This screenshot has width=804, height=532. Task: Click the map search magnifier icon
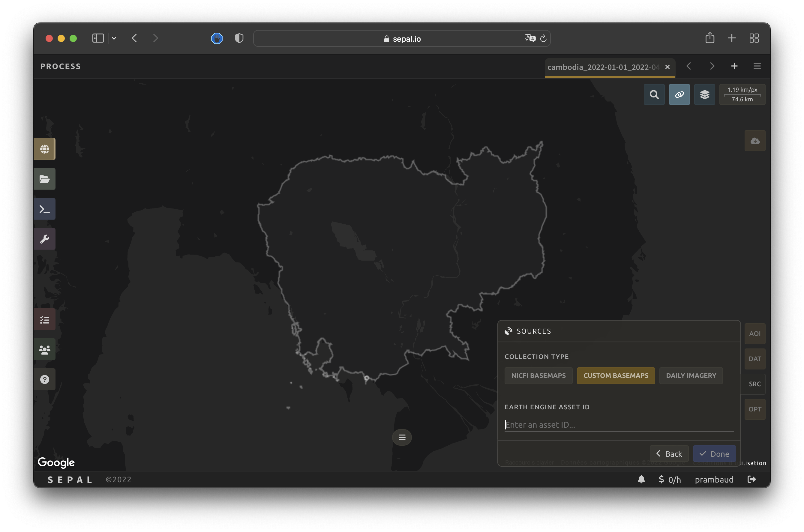coord(654,94)
